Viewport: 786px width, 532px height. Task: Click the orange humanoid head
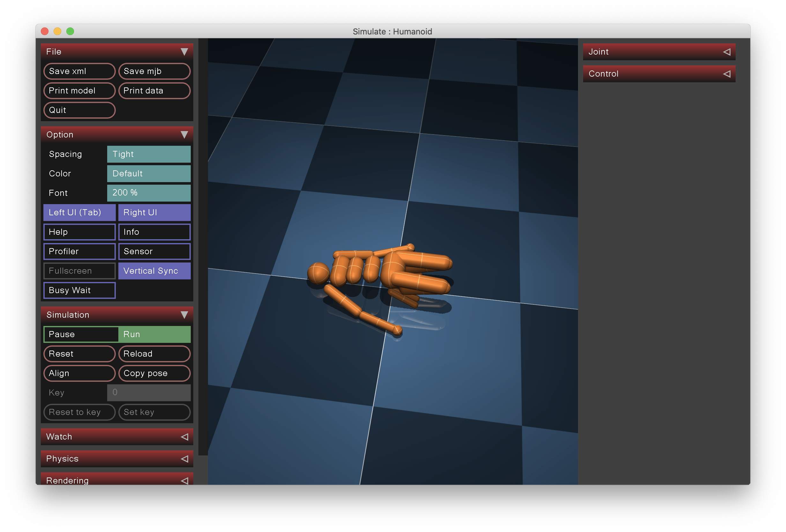[x=318, y=273]
